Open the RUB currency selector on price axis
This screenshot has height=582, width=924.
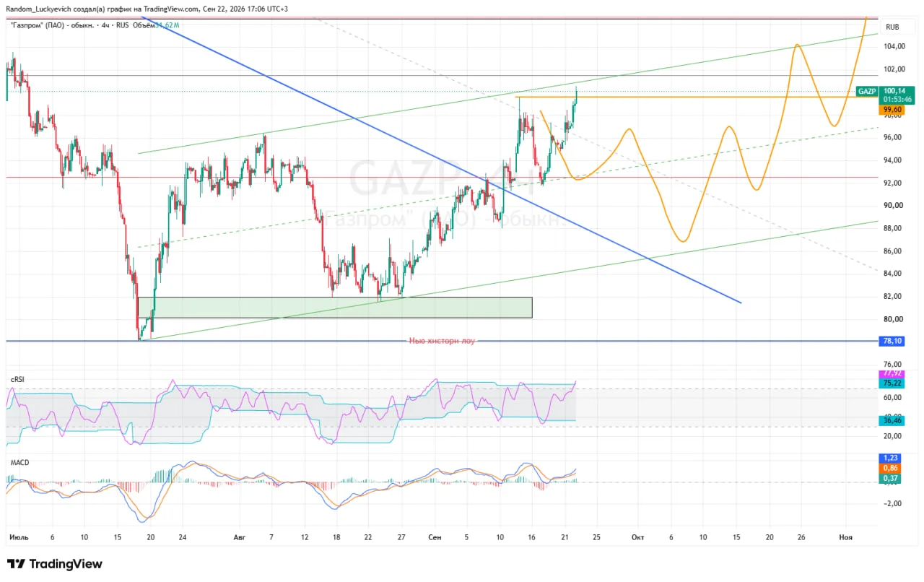point(892,27)
